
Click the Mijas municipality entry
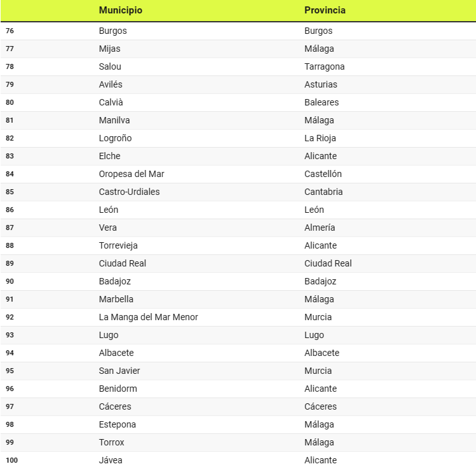click(x=110, y=49)
